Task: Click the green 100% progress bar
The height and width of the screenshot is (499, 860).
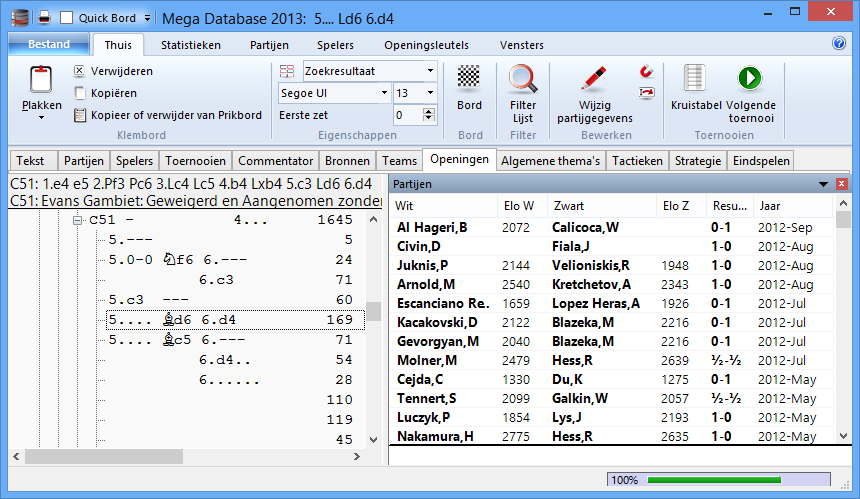Action: (718, 480)
